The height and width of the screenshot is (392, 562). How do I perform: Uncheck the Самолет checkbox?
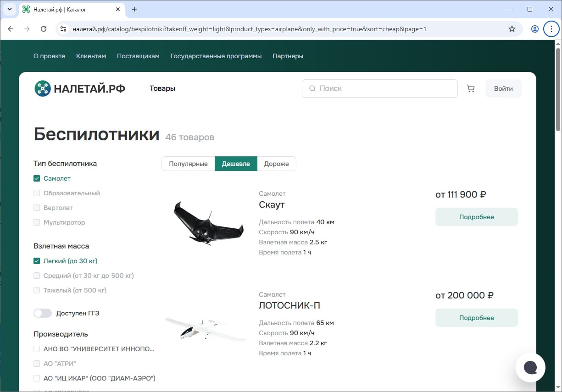tap(37, 178)
